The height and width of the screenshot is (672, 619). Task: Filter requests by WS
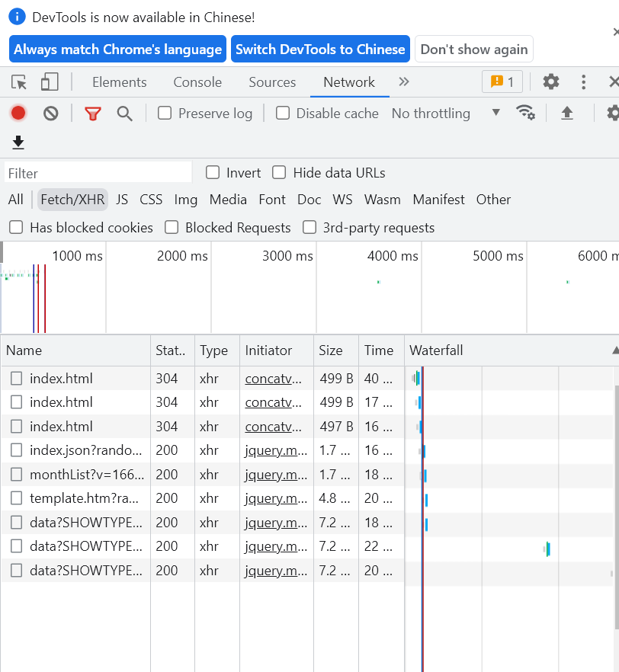(x=342, y=200)
